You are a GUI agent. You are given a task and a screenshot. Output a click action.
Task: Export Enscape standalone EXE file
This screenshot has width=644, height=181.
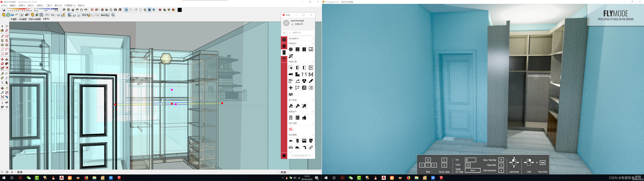(x=74, y=15)
